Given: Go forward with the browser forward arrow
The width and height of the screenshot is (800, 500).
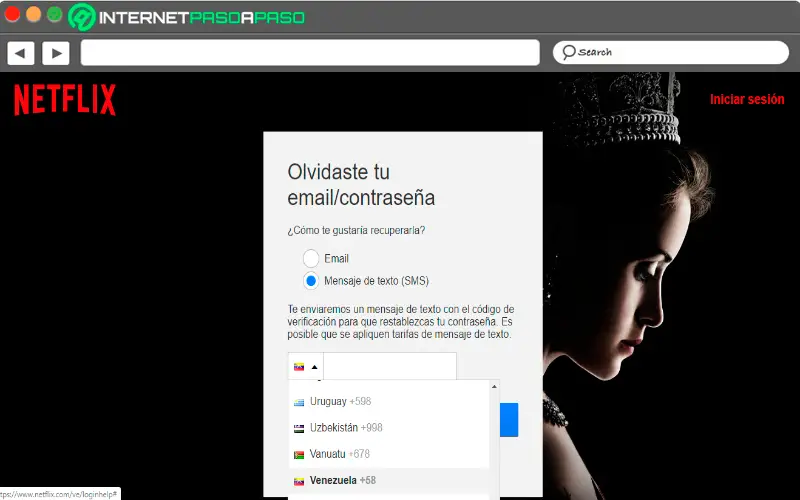Looking at the screenshot, I should click(56, 53).
